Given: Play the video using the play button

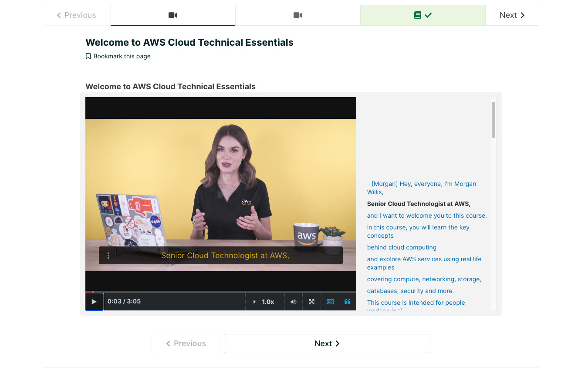Looking at the screenshot, I should 94,301.
